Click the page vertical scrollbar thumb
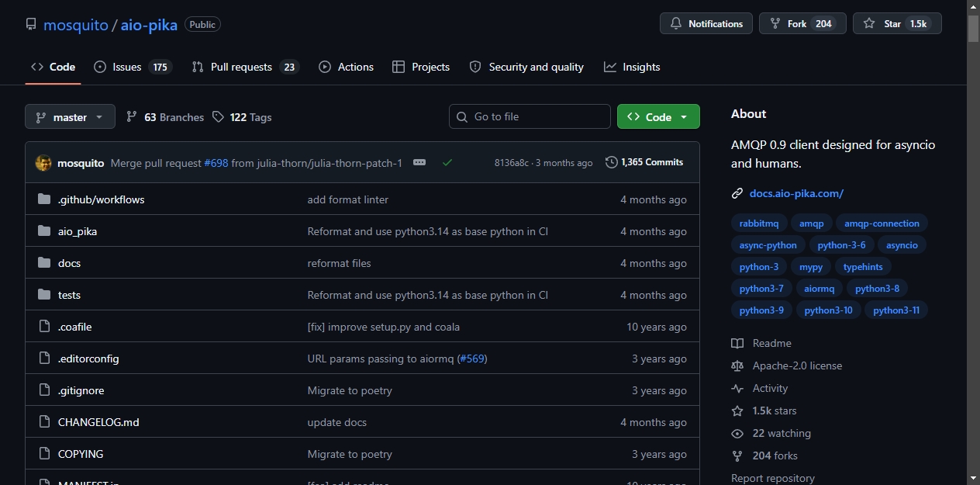 pyautogui.click(x=973, y=28)
